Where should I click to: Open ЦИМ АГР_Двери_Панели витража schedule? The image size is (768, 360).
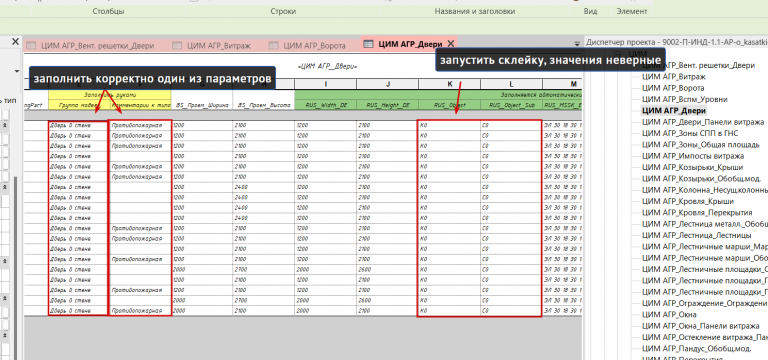tap(703, 122)
